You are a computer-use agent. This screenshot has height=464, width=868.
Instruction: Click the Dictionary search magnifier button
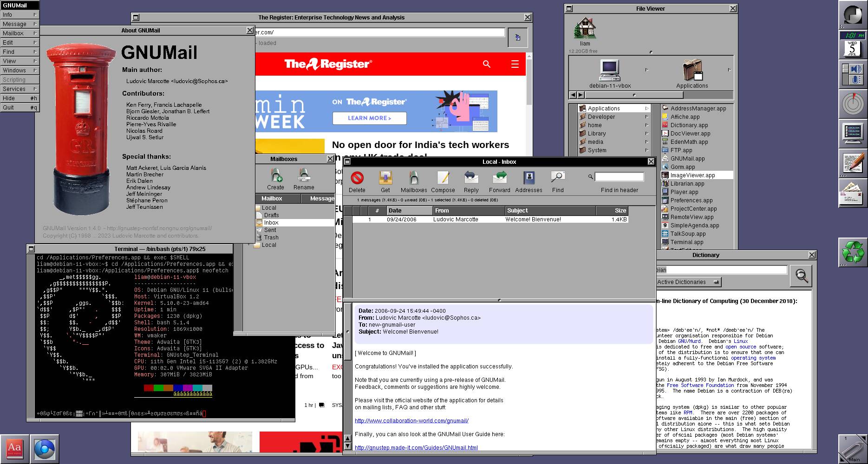click(801, 276)
